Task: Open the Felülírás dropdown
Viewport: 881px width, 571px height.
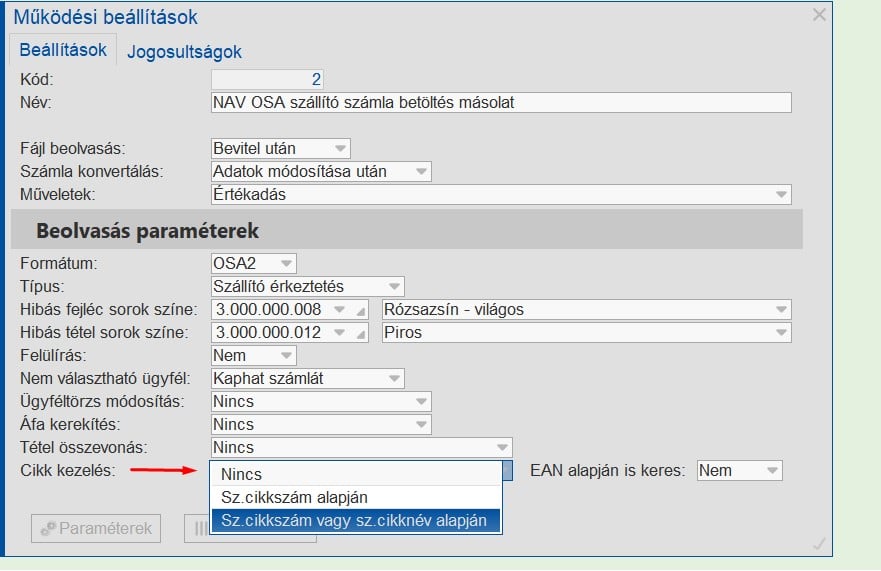Action: coord(254,355)
